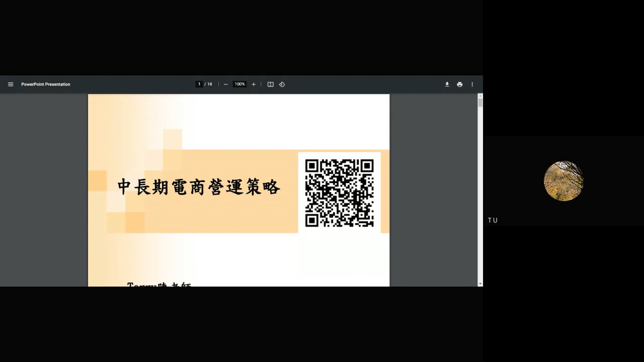This screenshot has height=362, width=644.
Task: Click the participant's round avatar picture
Action: point(563,181)
